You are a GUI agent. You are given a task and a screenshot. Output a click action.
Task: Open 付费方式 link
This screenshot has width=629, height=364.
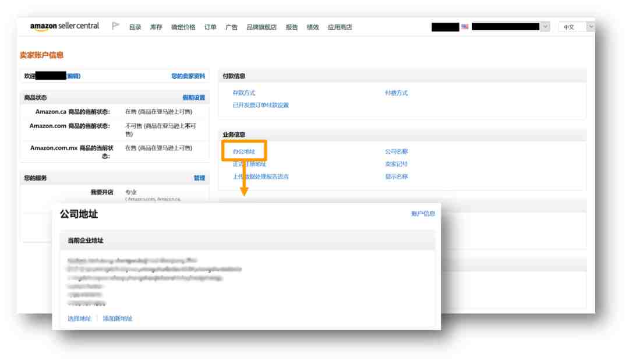[x=397, y=93]
